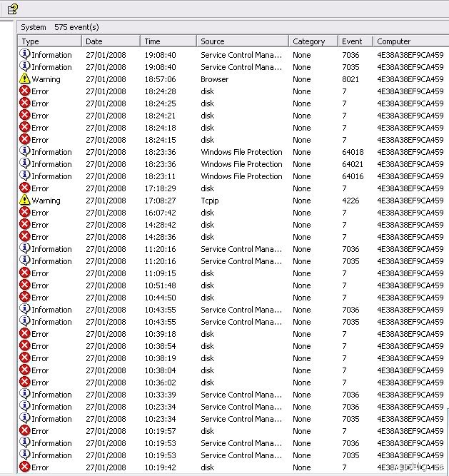
Task: Select the Error icon at 18:24:21
Action: point(24,115)
